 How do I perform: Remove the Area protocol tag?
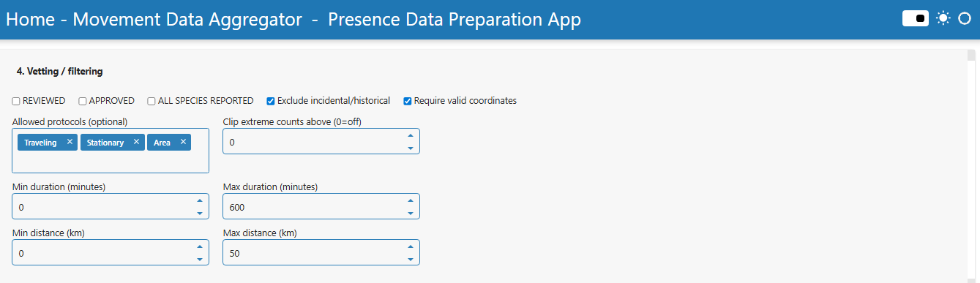(183, 142)
